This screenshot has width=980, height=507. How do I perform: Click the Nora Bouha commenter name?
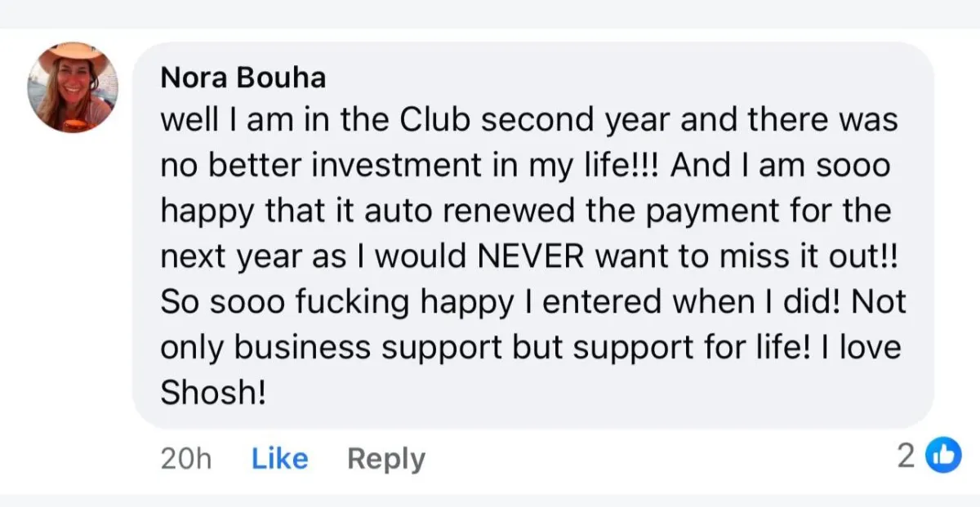(x=243, y=77)
